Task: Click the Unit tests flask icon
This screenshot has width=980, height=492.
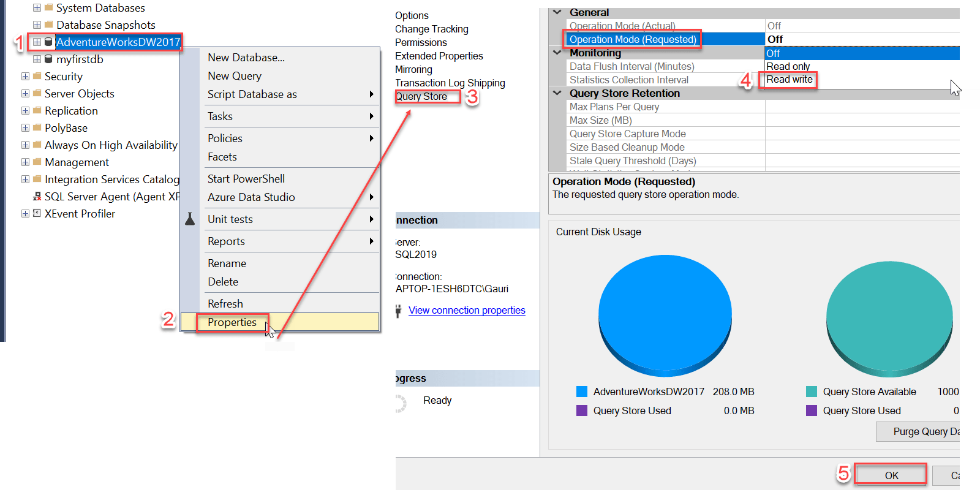Action: tap(190, 219)
